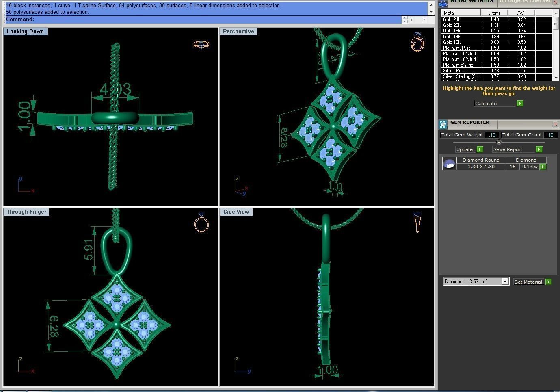Select the Side View viewport label
The width and height of the screenshot is (560, 392).
click(236, 212)
